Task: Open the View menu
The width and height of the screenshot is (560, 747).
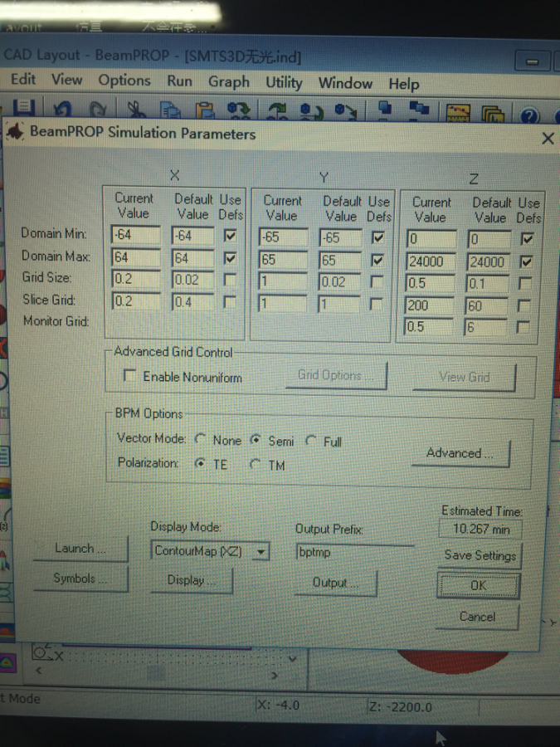Action: [66, 79]
